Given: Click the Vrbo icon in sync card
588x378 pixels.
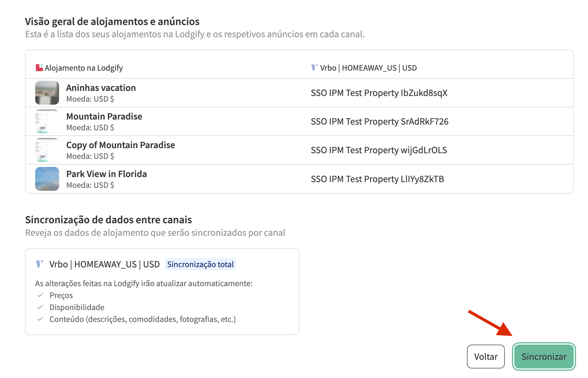Looking at the screenshot, I should click(40, 264).
